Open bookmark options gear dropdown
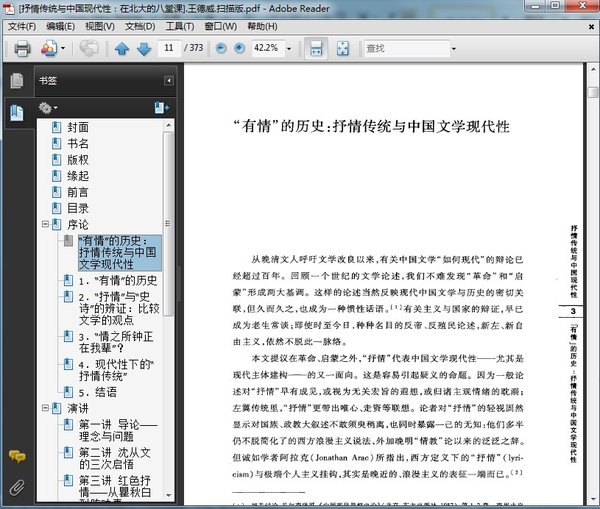Image resolution: width=600 pixels, height=509 pixels. pyautogui.click(x=48, y=107)
